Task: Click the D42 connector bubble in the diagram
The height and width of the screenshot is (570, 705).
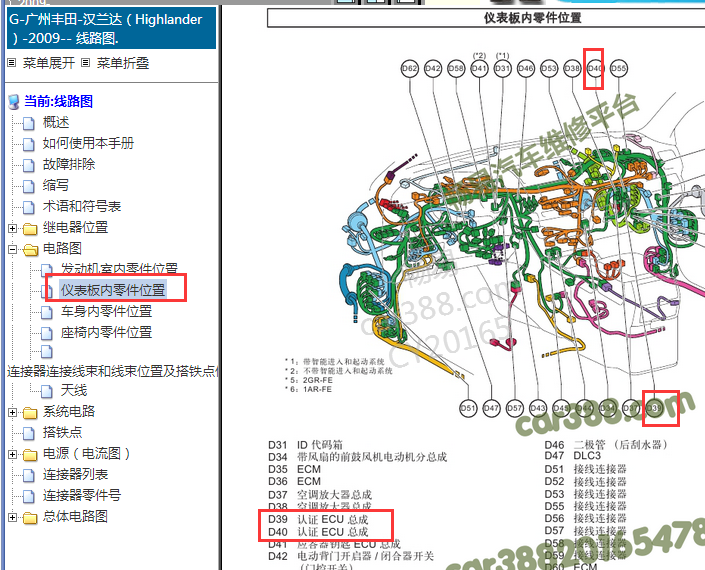Action: (433, 69)
